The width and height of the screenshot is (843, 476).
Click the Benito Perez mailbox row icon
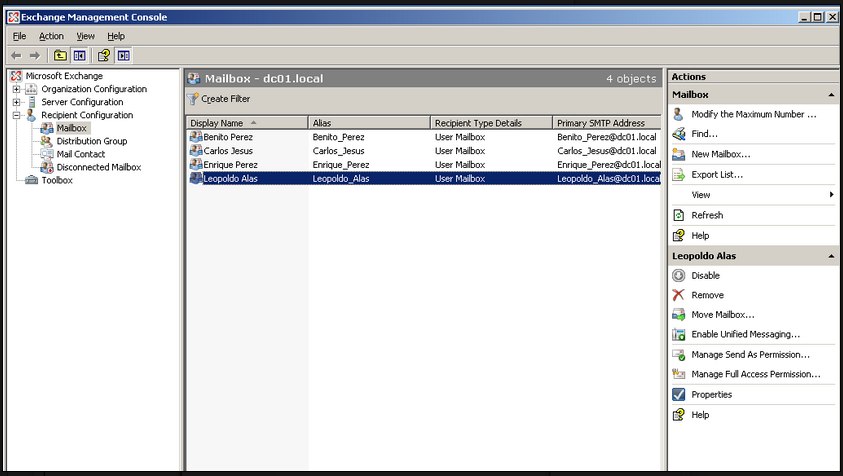(196, 137)
